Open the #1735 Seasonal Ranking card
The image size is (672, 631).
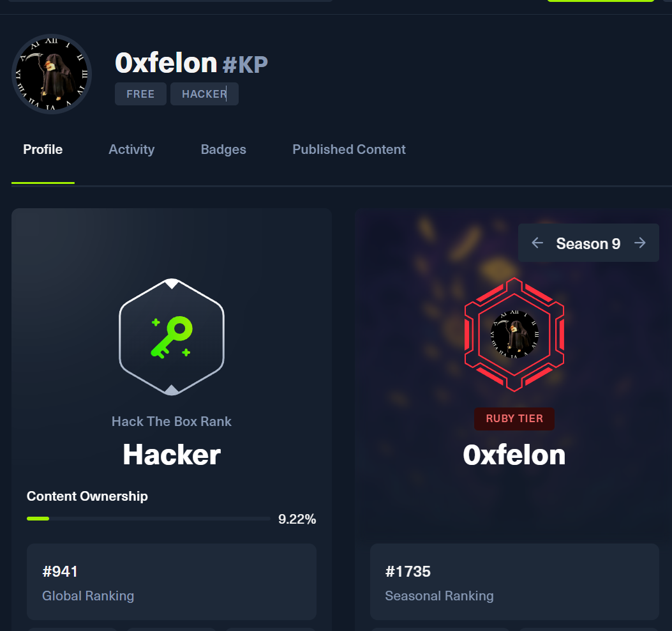(x=514, y=582)
